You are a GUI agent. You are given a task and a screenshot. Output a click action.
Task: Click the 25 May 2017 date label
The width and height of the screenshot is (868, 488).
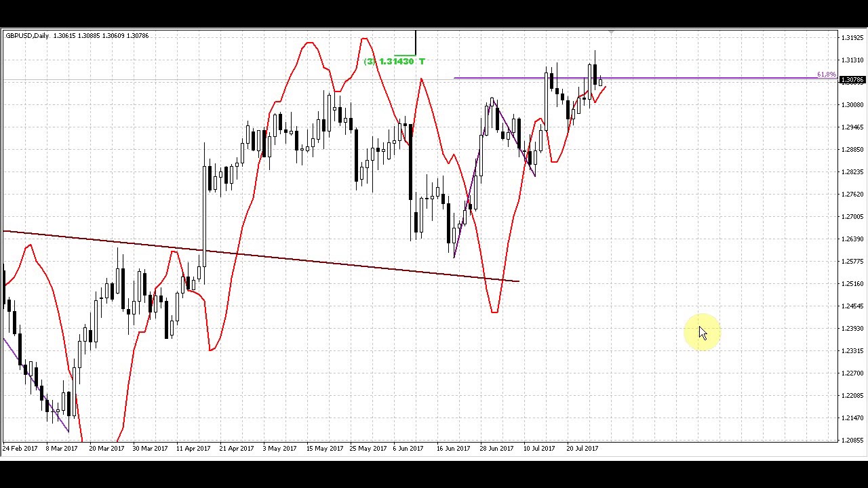(368, 449)
